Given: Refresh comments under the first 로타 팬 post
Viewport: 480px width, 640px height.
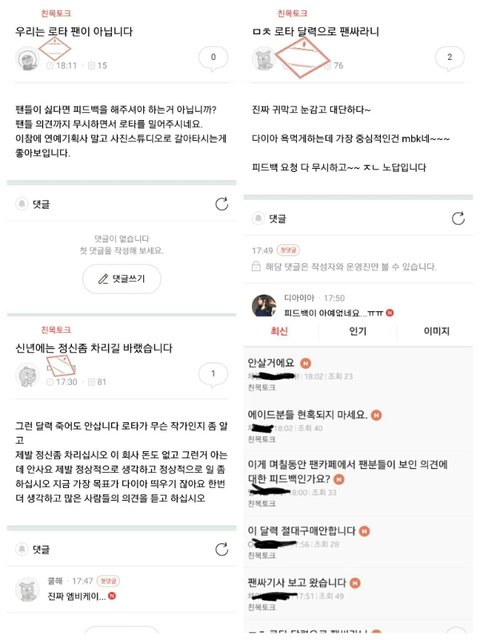Looking at the screenshot, I should coord(222,204).
